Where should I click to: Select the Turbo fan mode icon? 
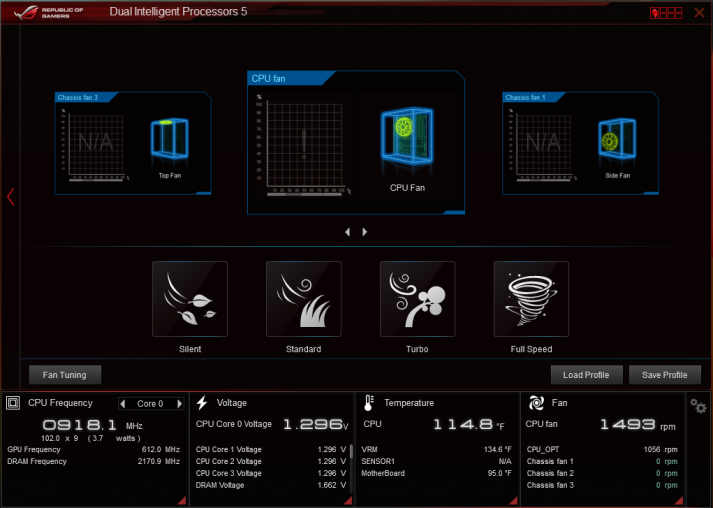click(417, 299)
